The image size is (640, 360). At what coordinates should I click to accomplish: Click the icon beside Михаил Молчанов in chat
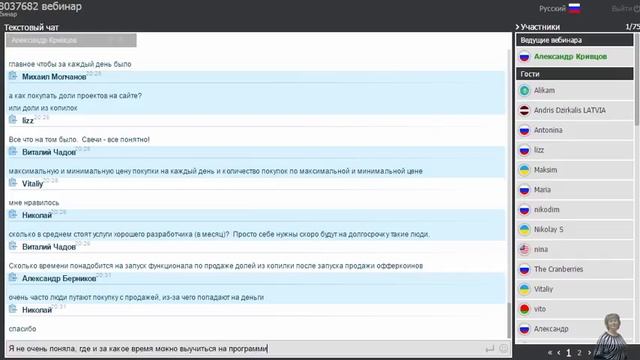coord(13,76)
